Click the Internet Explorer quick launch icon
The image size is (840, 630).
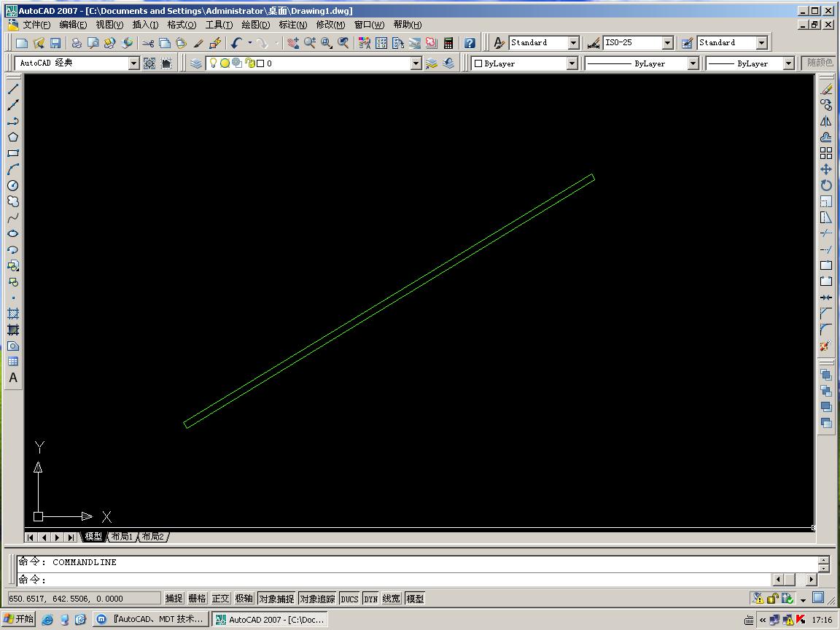pos(47,619)
